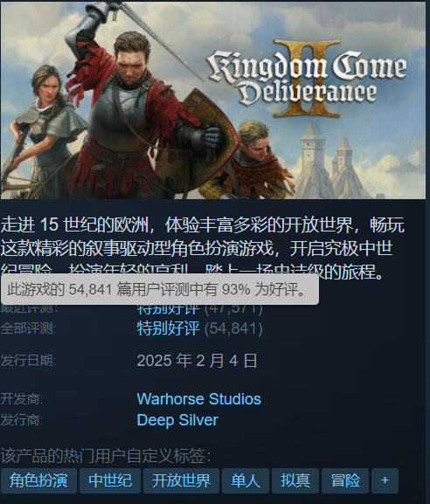
Task: Click the 该产品的热门用户自定义标签 heading
Action: click(106, 455)
